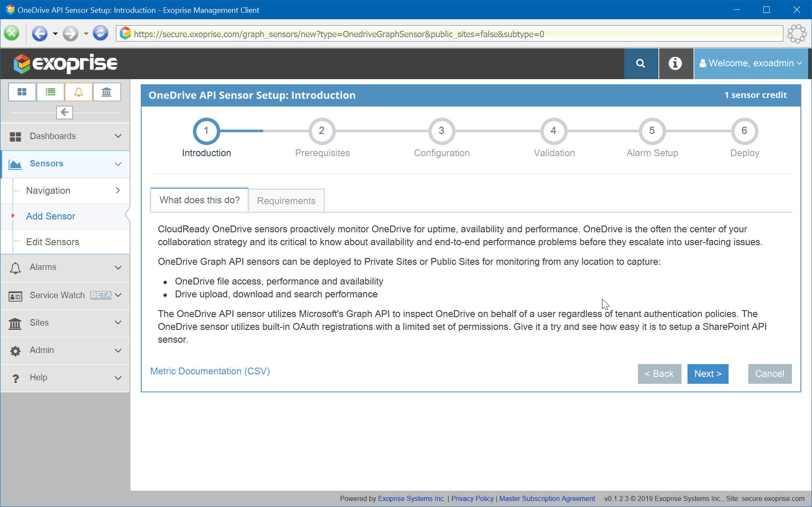Open Metric Documentation CSV link
Screen dimensions: 812x507
(x=210, y=371)
